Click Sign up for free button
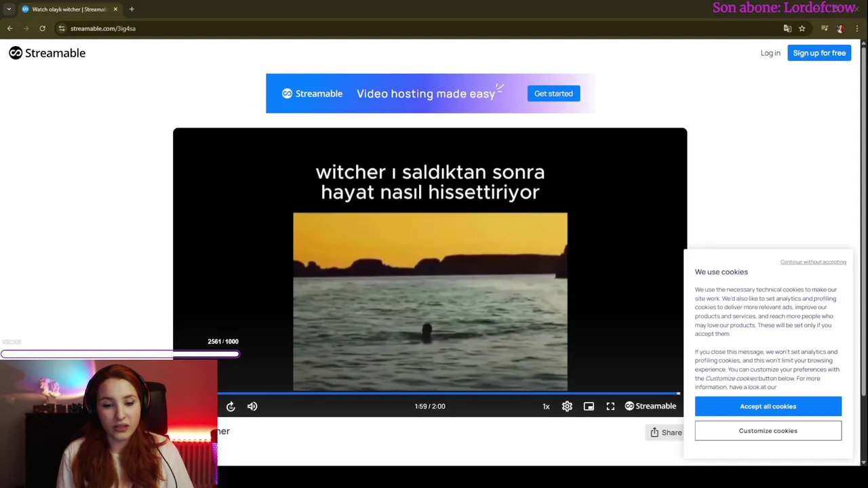 pyautogui.click(x=819, y=53)
